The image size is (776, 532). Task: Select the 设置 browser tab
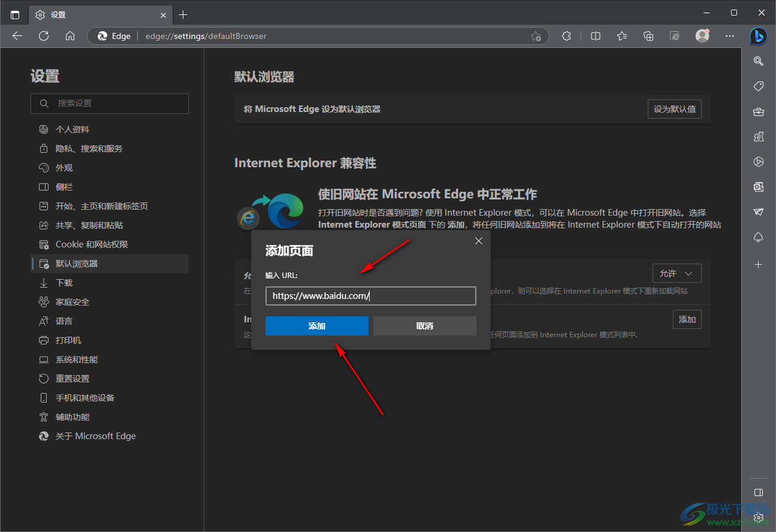[101, 14]
